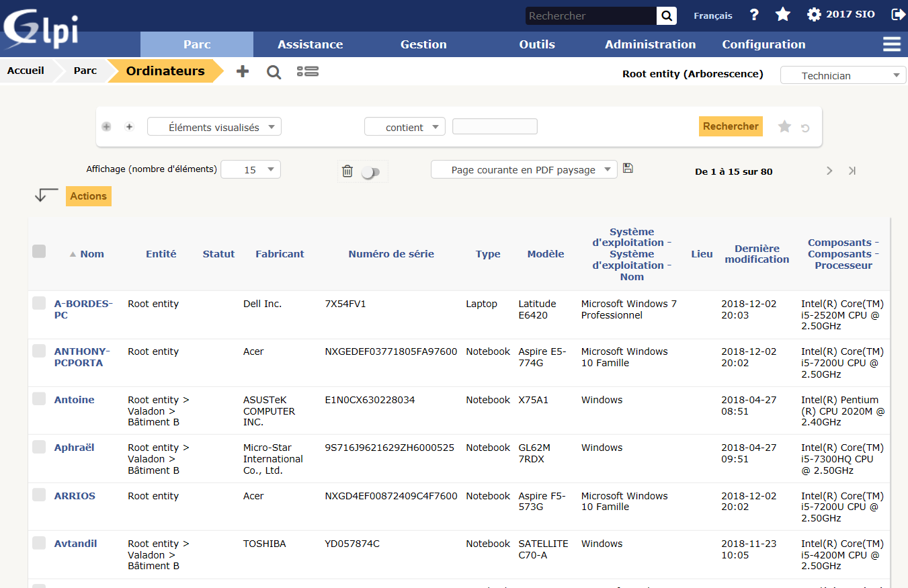
Task: Click the logout icon
Action: (x=898, y=14)
